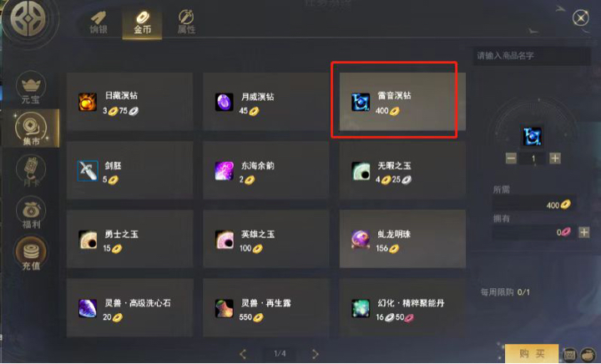The width and height of the screenshot is (601, 364).
Task: Go to the previous page arrow
Action: [x=243, y=354]
